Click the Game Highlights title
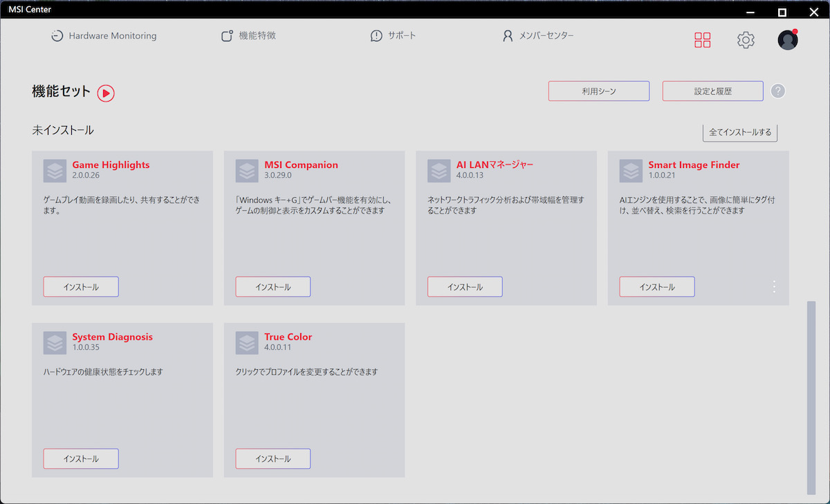This screenshot has height=504, width=830. pyautogui.click(x=111, y=165)
